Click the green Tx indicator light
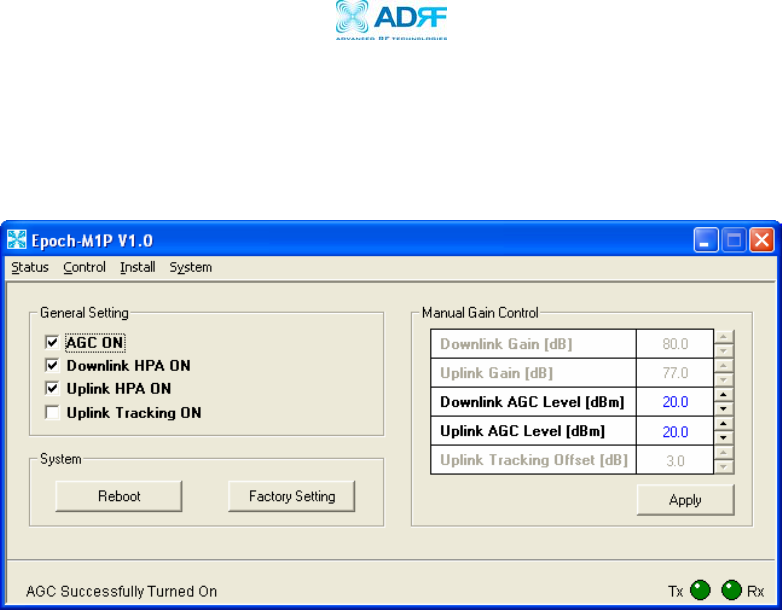Screen dimensions: 782x610 tap(700, 591)
